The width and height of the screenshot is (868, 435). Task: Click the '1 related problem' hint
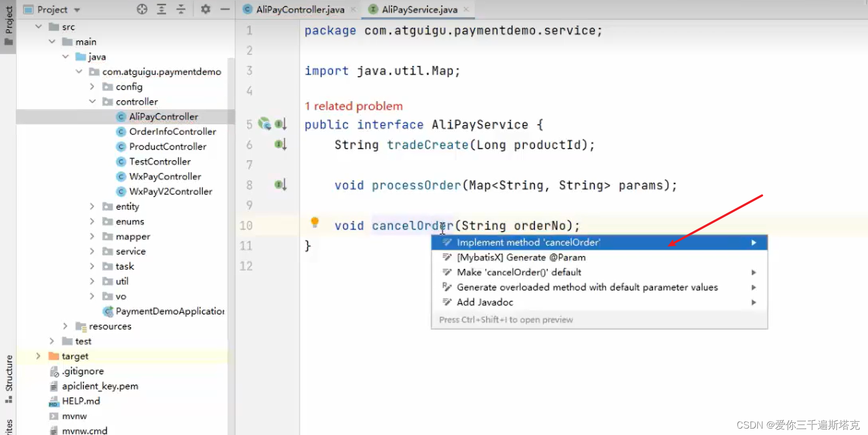point(353,106)
